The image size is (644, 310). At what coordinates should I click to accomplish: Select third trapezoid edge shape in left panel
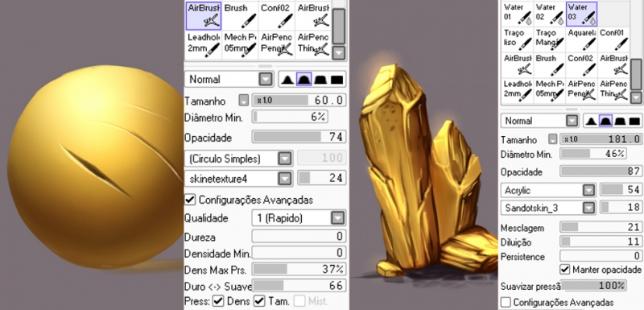click(x=320, y=79)
